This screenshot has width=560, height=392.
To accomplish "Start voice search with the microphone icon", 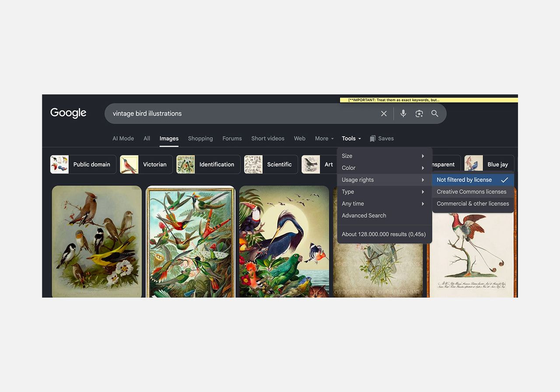I will click(403, 114).
